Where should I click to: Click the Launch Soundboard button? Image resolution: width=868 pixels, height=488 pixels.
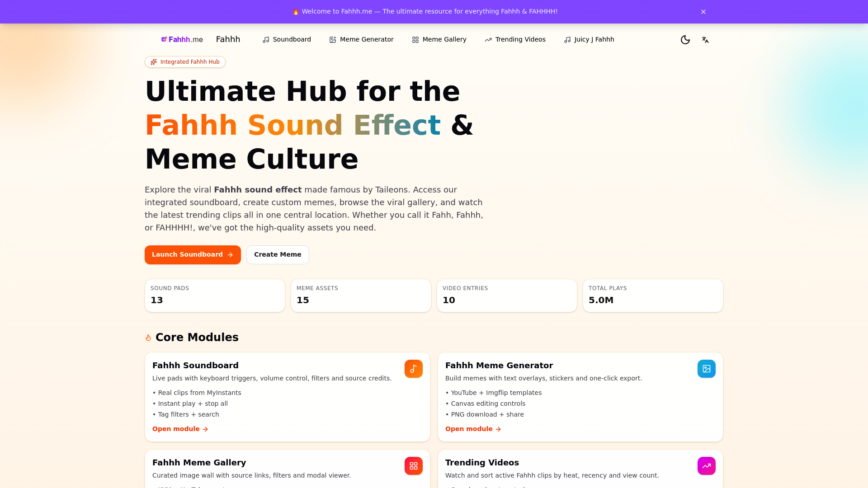pyautogui.click(x=193, y=254)
